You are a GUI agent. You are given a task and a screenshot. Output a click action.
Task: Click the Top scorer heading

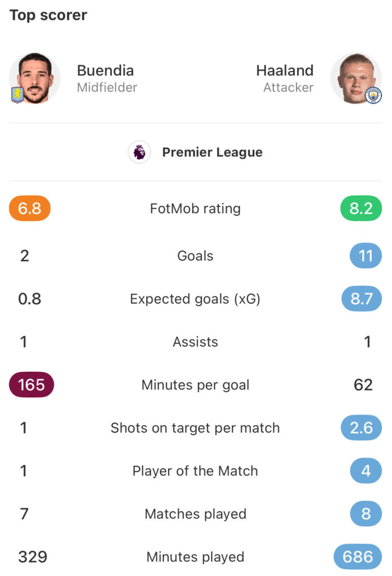pos(48,15)
